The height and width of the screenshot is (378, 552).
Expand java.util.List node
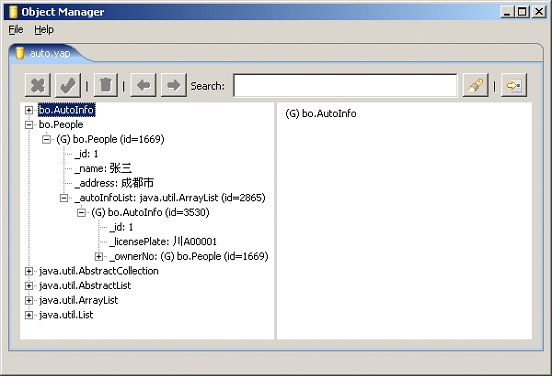29,315
